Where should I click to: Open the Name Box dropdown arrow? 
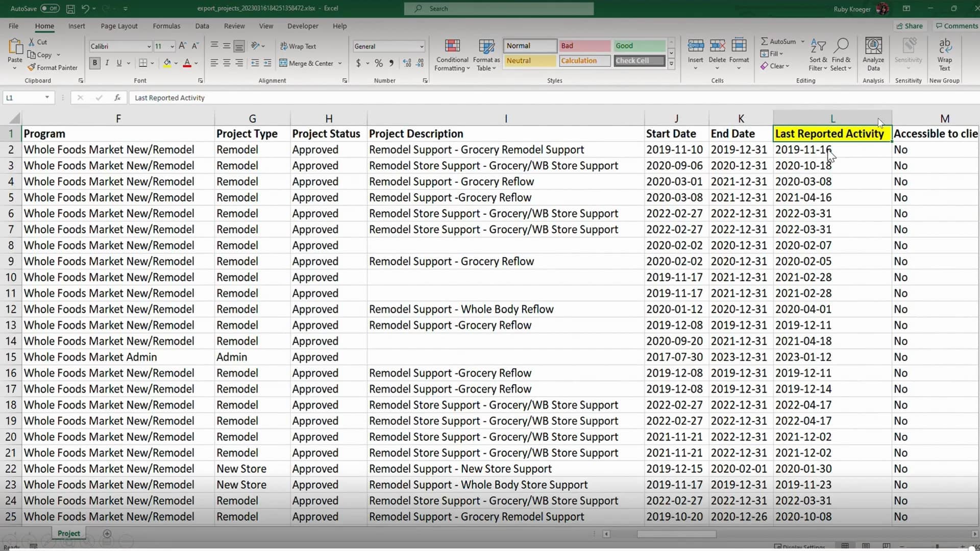(47, 97)
